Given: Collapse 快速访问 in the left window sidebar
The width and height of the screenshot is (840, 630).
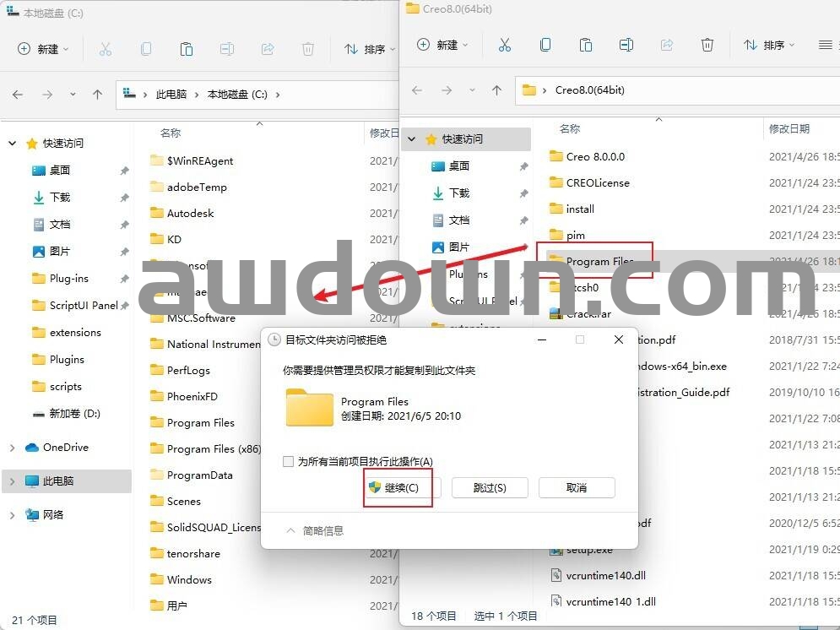Looking at the screenshot, I should pyautogui.click(x=12, y=144).
